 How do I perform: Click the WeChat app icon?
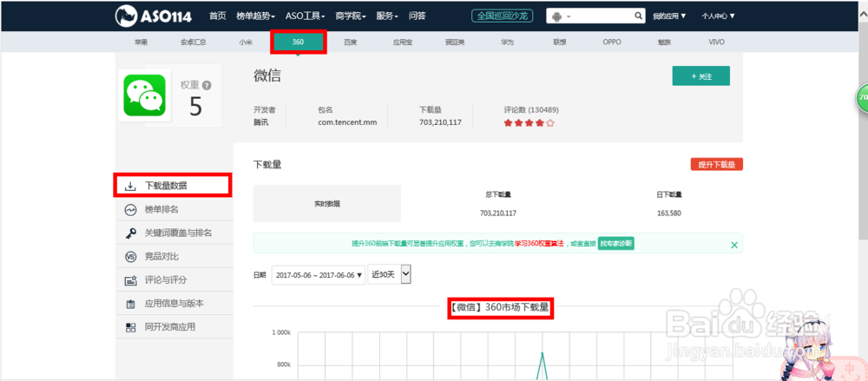click(144, 95)
